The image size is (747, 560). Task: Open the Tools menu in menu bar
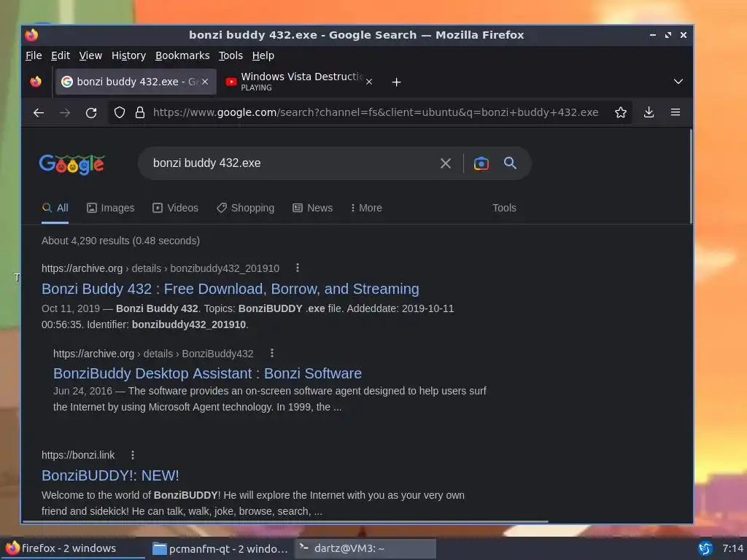click(231, 55)
